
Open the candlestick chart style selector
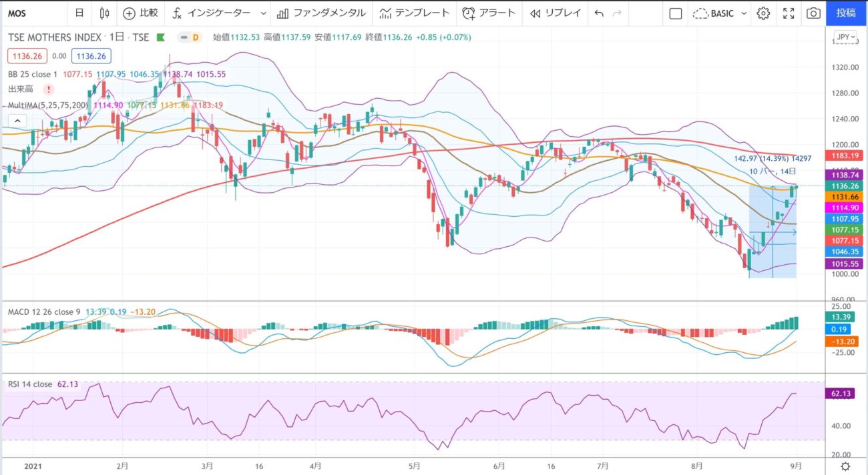pos(103,13)
